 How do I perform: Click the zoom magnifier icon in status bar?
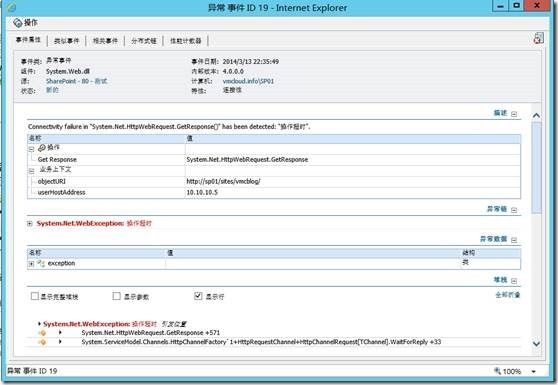click(x=497, y=371)
